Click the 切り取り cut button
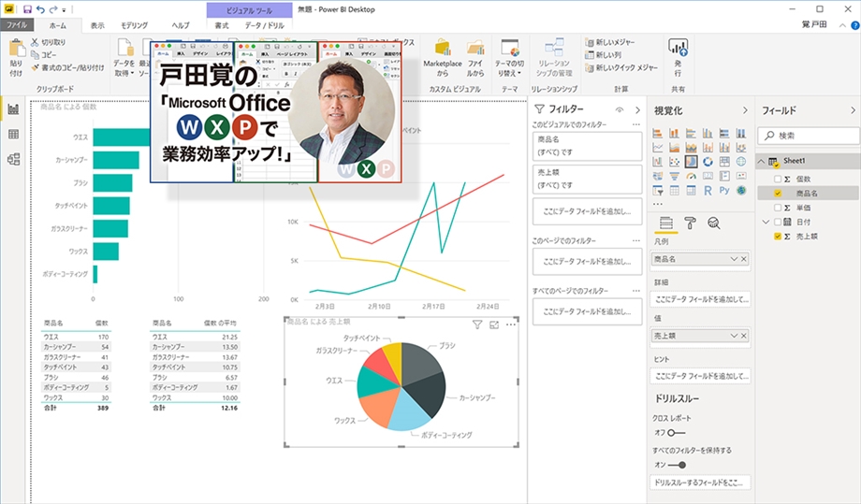861x504 pixels. click(x=49, y=42)
